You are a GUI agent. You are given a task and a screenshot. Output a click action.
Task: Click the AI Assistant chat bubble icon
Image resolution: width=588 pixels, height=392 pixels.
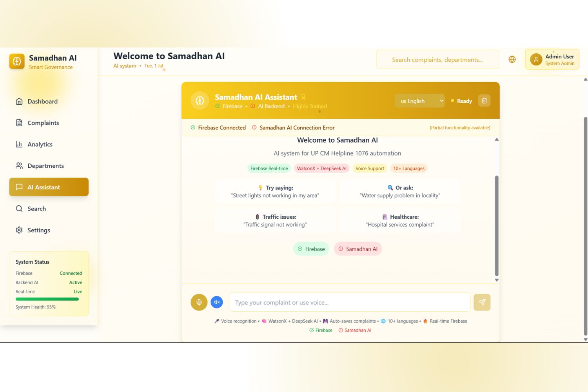tap(19, 187)
